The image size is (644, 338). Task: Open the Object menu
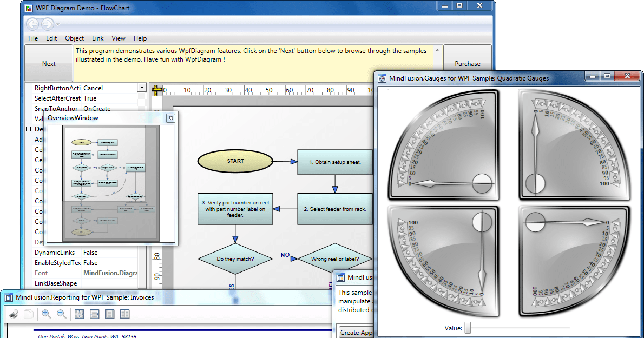(74, 38)
